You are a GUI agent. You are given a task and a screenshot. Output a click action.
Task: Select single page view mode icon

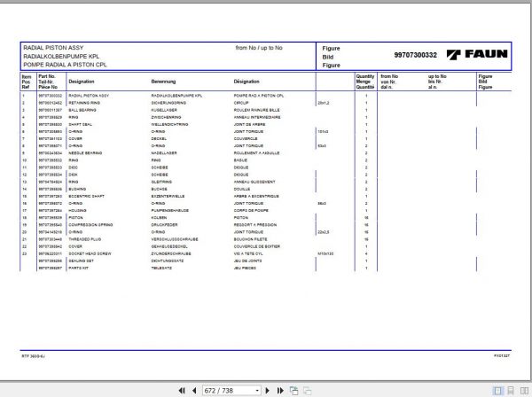point(497,391)
